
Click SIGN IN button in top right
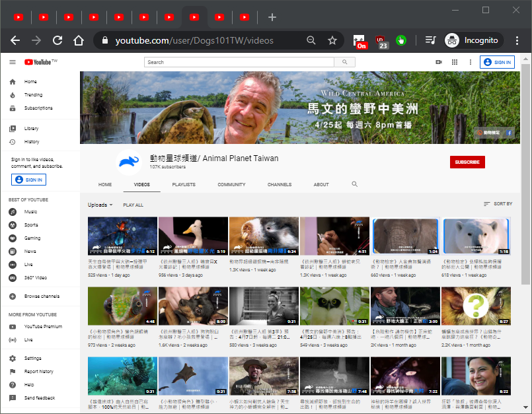pos(497,62)
